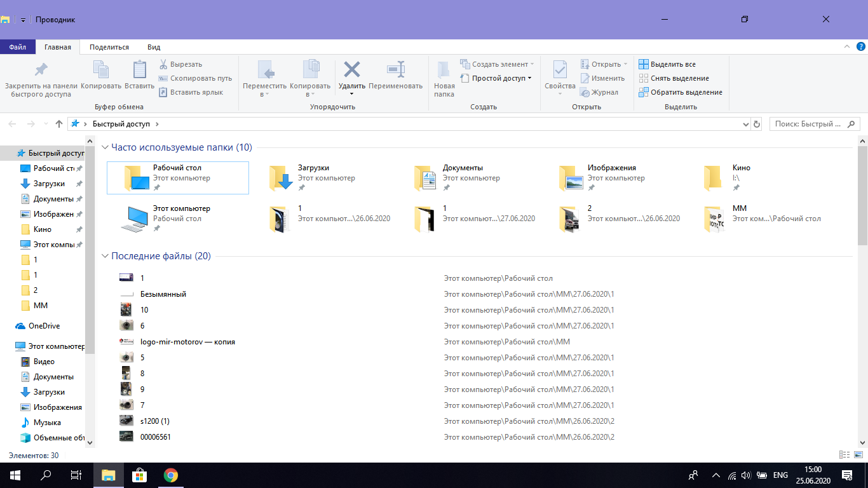
Task: Open recent file s1200 (1)
Action: [155, 421]
